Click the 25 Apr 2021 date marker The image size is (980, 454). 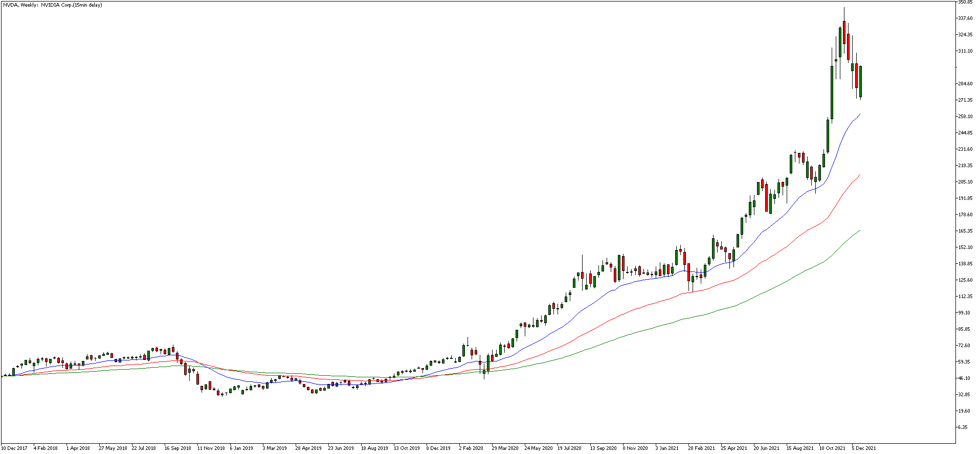[734, 448]
